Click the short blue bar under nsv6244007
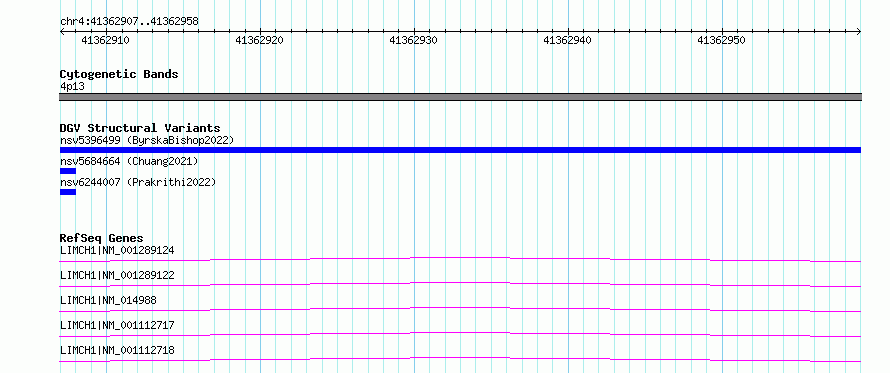 (x=68, y=192)
